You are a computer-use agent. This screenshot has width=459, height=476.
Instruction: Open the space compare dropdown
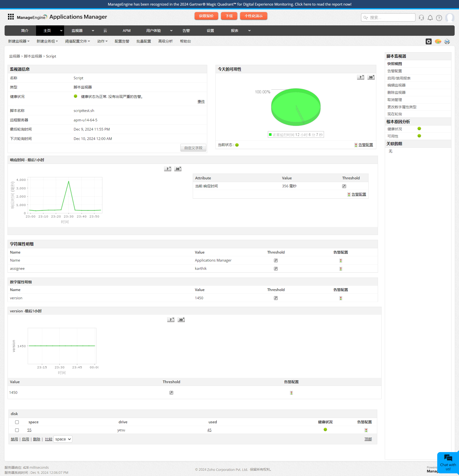(x=63, y=439)
